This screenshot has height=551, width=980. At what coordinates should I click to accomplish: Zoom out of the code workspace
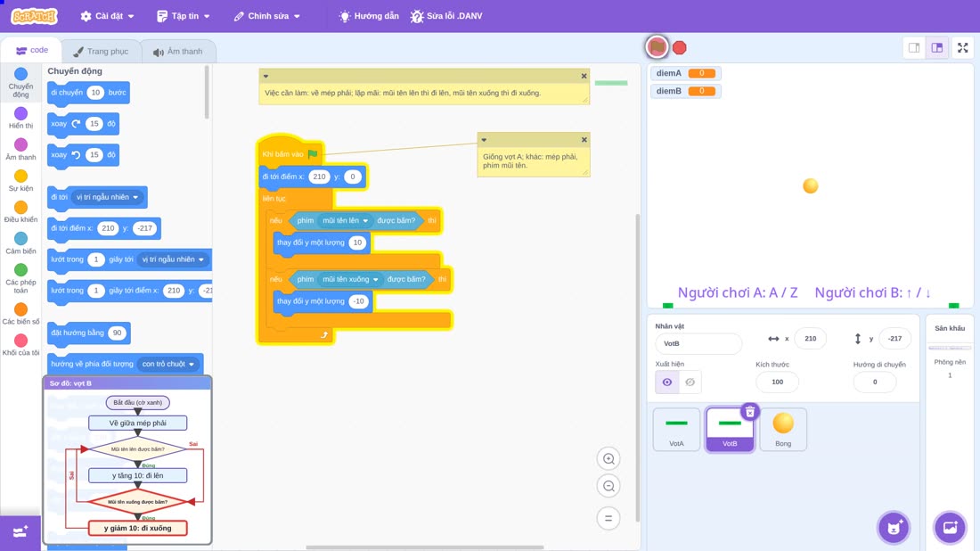[608, 486]
